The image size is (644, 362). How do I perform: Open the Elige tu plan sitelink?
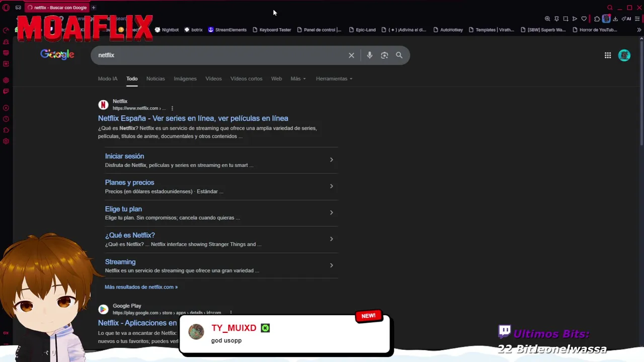[123, 209]
